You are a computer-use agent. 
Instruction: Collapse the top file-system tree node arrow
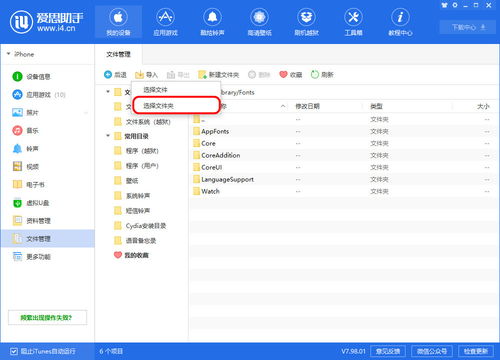[x=108, y=91]
